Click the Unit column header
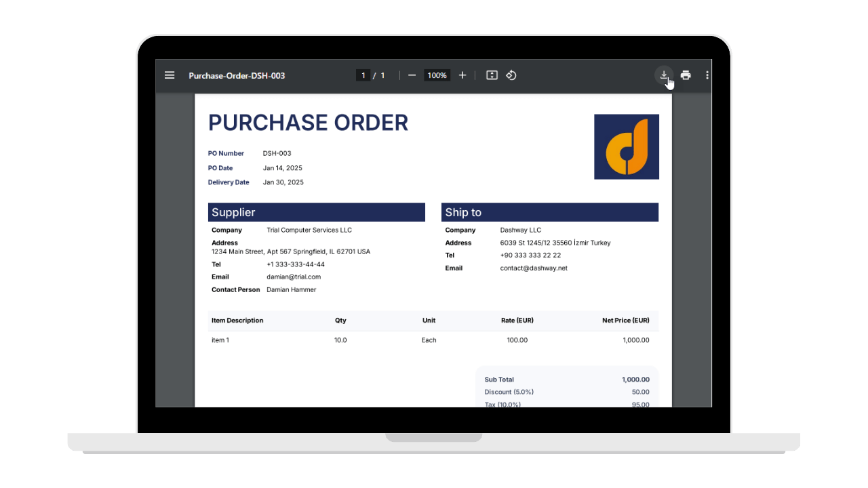 click(x=429, y=321)
